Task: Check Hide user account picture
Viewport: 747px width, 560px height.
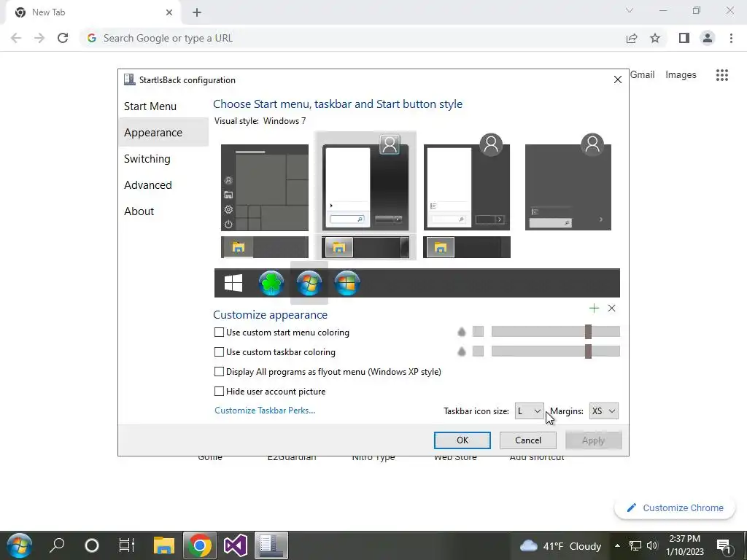Action: tap(219, 392)
